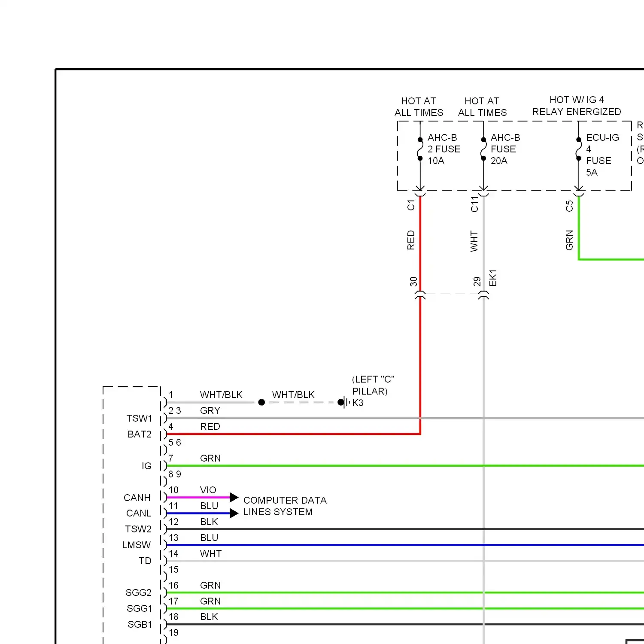
Task: Select the SGG2 terminal label
Action: [x=138, y=592]
